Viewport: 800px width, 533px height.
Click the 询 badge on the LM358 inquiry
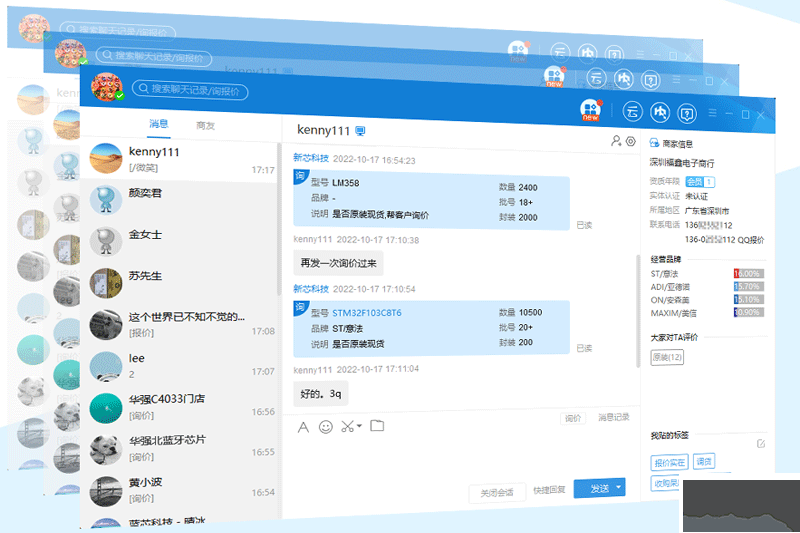[x=299, y=176]
